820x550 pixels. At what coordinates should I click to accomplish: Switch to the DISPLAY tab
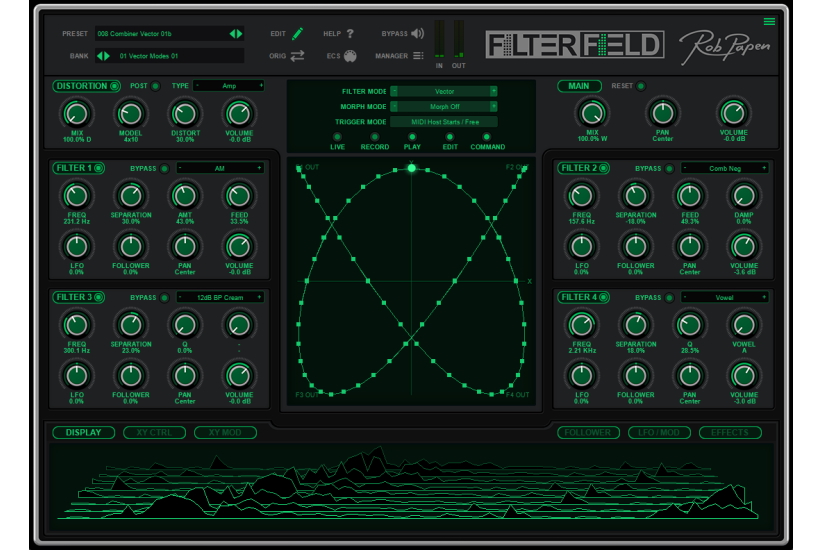pos(84,432)
